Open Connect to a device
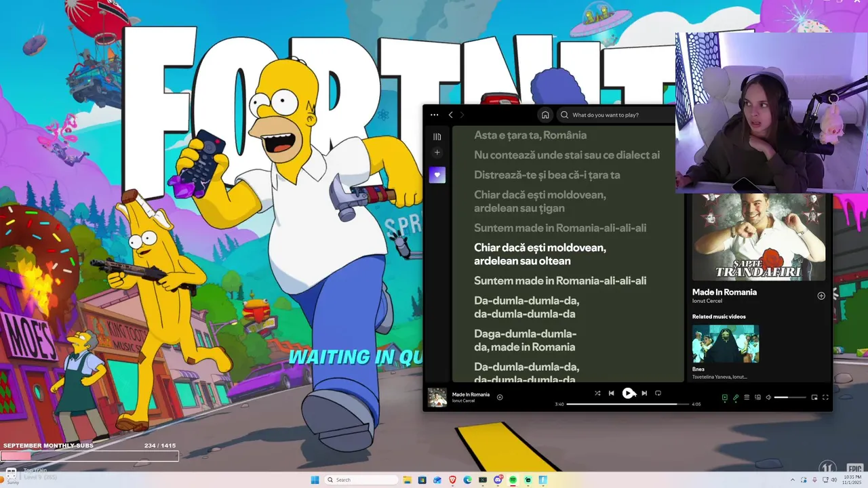Image resolution: width=868 pixels, height=488 pixels. pos(758,397)
